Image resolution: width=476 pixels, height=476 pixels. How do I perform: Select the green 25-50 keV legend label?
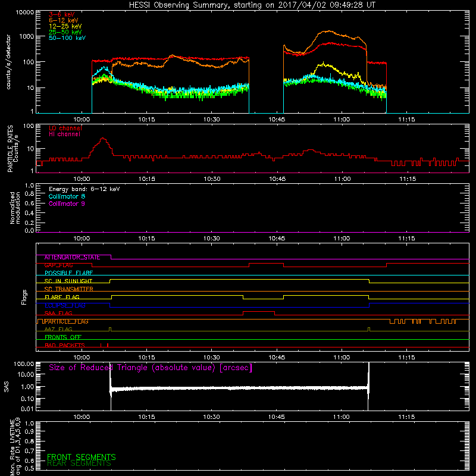point(65,32)
